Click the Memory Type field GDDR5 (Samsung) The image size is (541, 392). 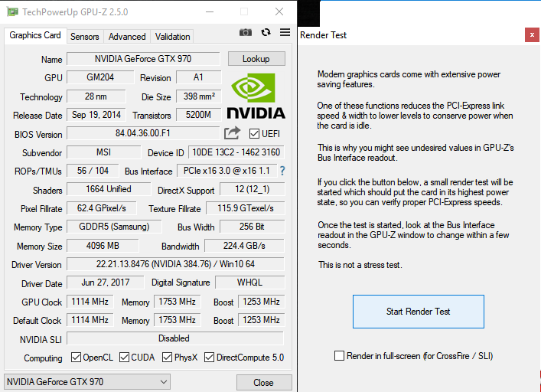tap(114, 227)
